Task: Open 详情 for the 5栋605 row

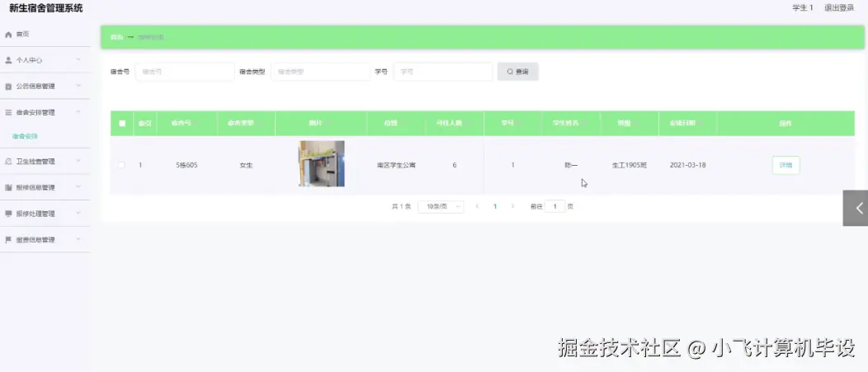Action: (785, 165)
